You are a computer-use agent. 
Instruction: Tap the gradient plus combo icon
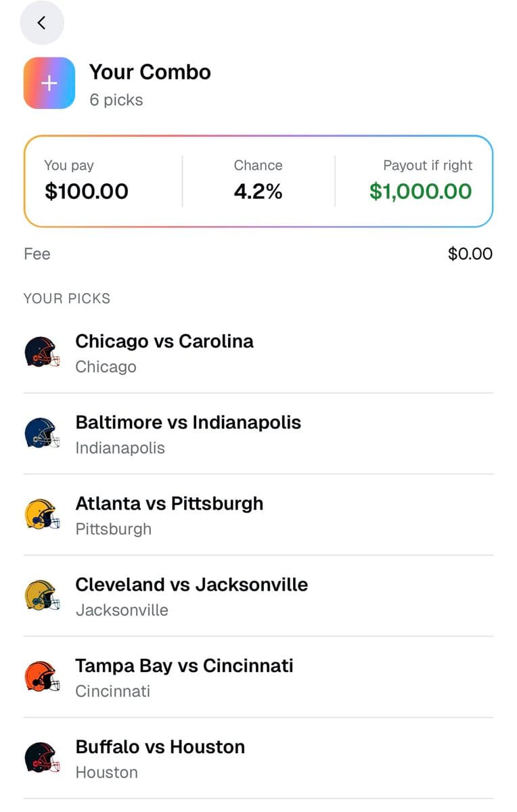coord(49,83)
